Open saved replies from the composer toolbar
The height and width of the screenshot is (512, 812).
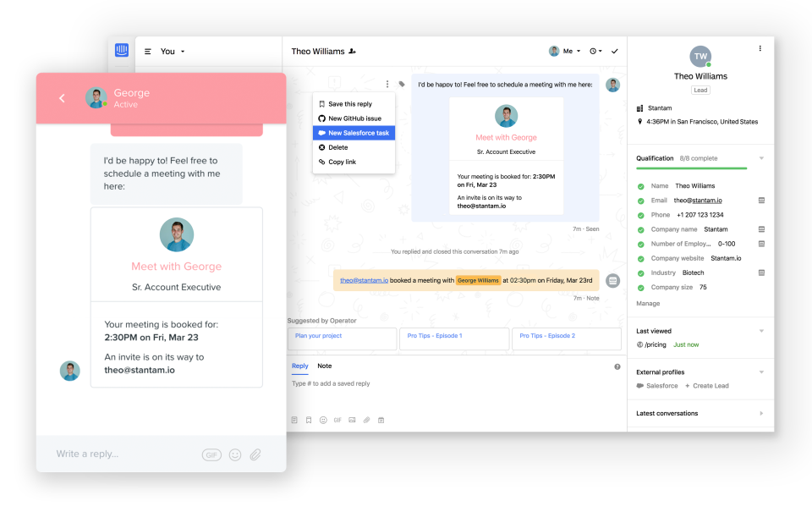(294, 420)
